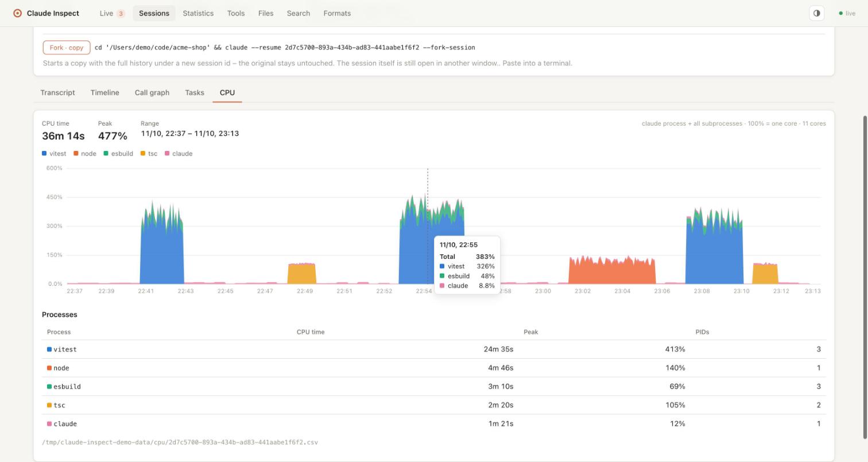Toggle the tsc legend entry
The image size is (868, 462).
(149, 154)
